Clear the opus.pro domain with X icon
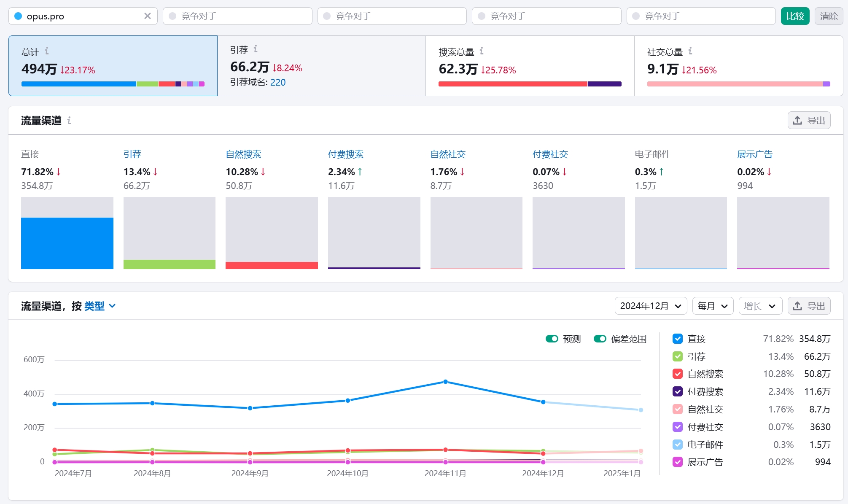848x504 pixels. pyautogui.click(x=147, y=16)
